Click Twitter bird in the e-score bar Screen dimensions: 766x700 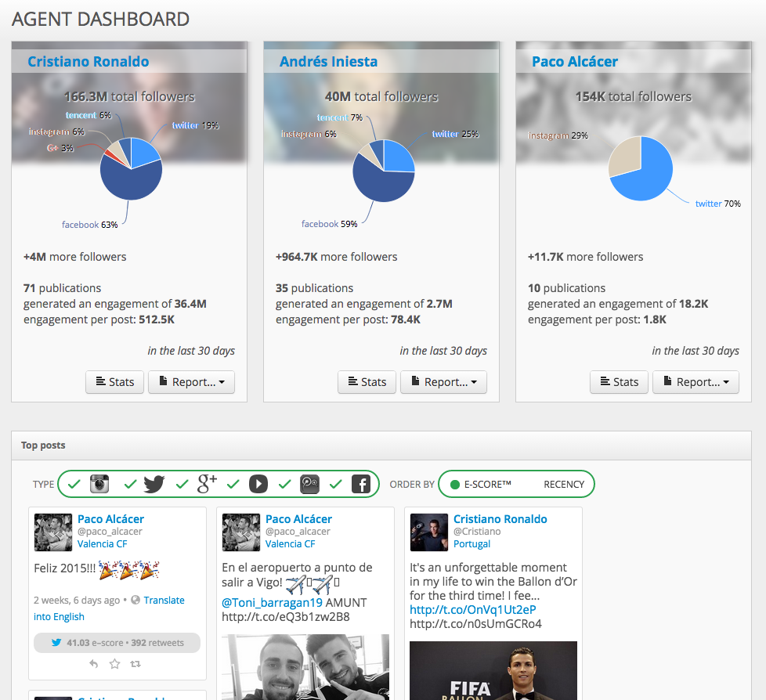click(56, 642)
